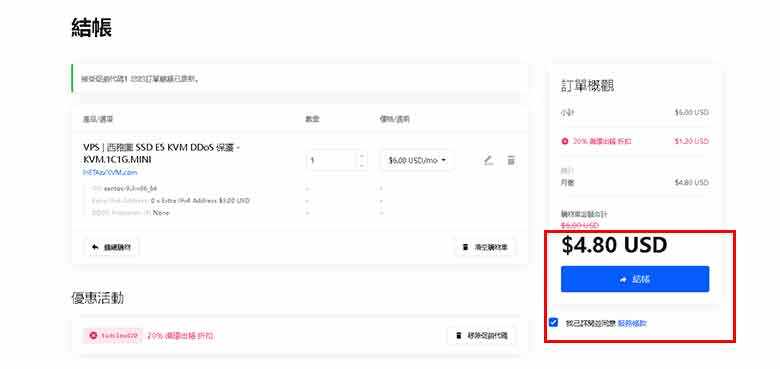Open the $6.00 USD/mo billing cycle dropdown
This screenshot has width=780, height=369.
coord(417,161)
